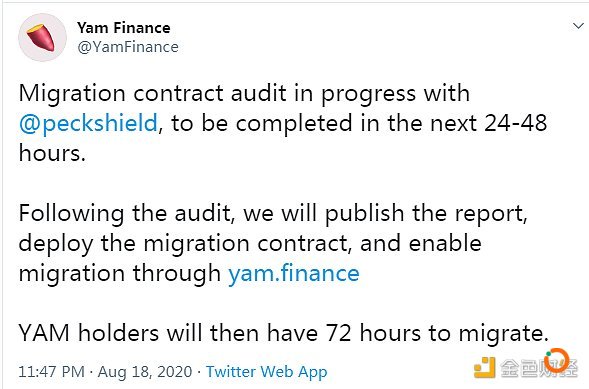Viewport: 589px width, 389px height.
Task: Click 'deploy the migration contract' line
Action: (x=250, y=243)
